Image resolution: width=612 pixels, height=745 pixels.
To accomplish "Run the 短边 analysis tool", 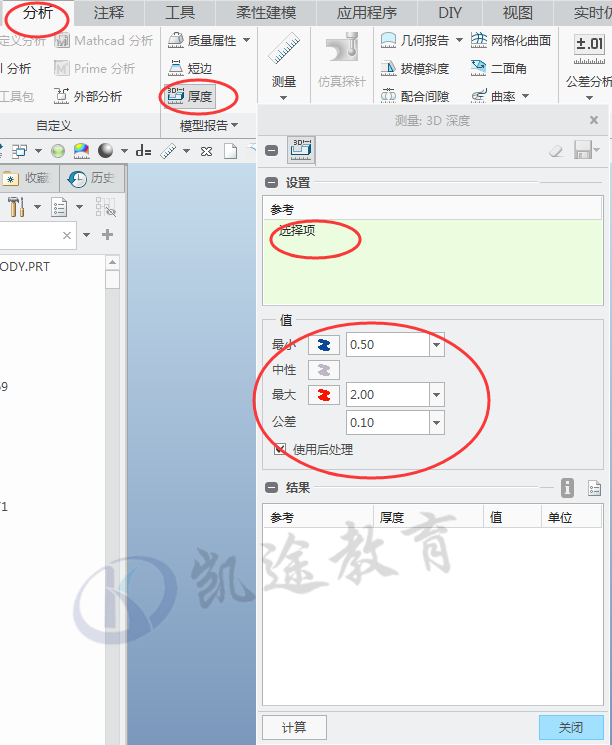I will 190,68.
